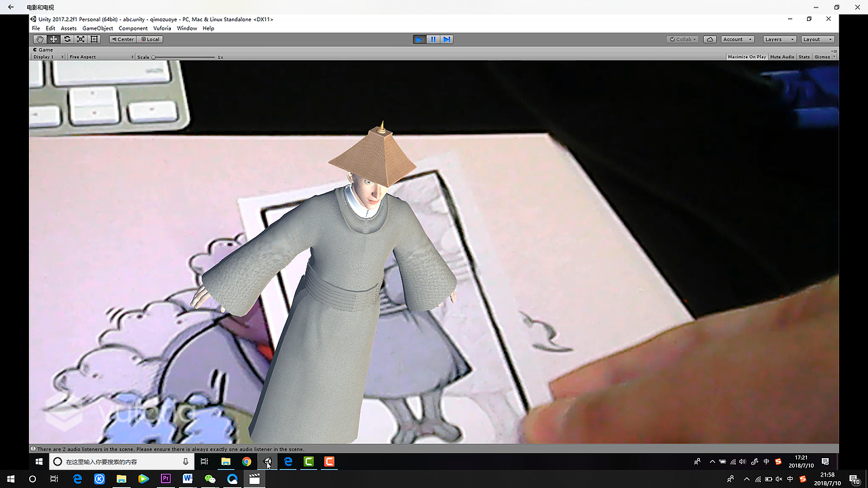Launch the green Camtasia icon in the recorded taskbar
Viewport: 868px width, 488px height.
click(309, 462)
